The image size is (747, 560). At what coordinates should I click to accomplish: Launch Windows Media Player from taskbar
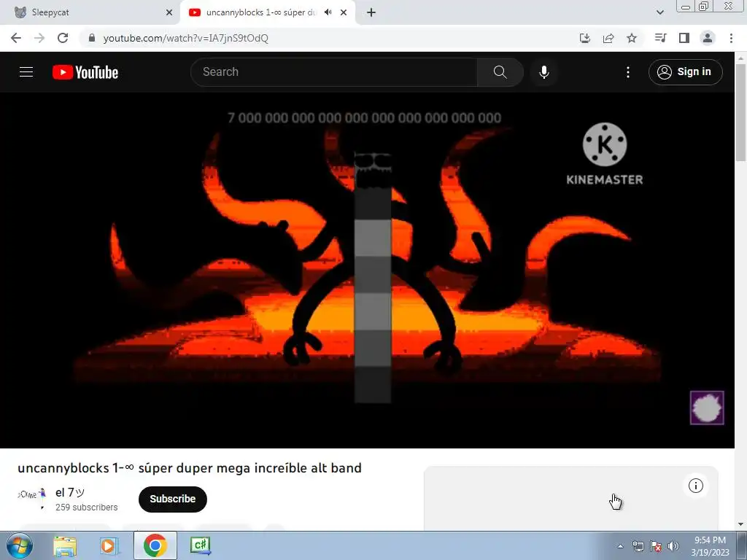coord(109,545)
